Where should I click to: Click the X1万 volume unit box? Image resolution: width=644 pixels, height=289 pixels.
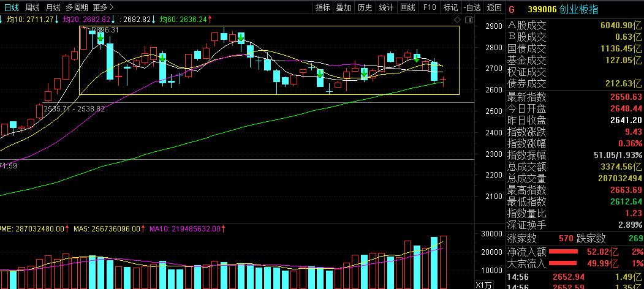484,285
